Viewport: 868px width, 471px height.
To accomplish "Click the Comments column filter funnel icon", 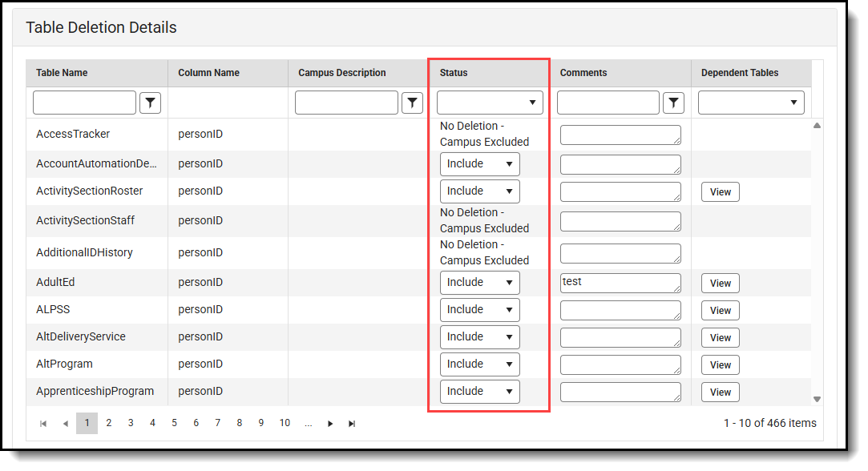I will 673,103.
